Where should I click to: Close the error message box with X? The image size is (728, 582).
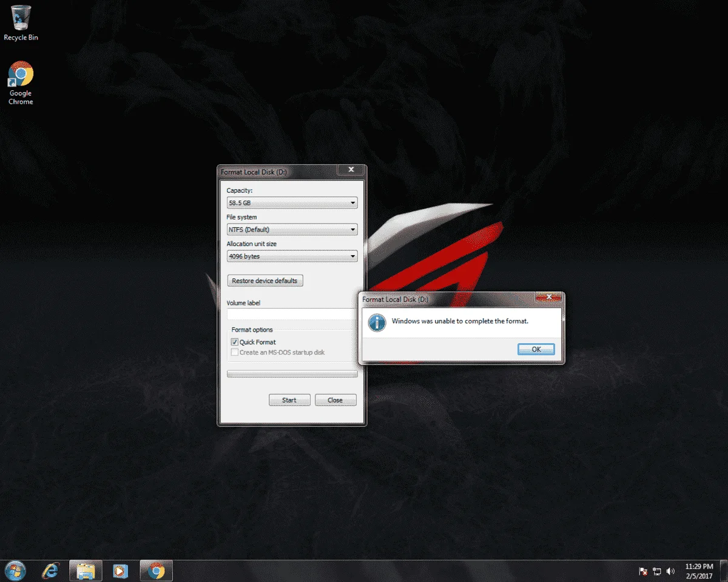[549, 297]
